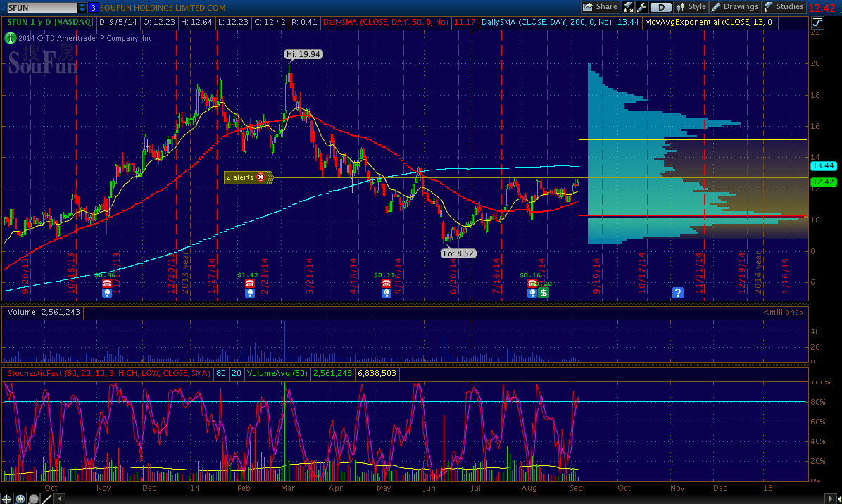Click the blue question mark event marker
This screenshot has width=842, height=504.
click(678, 293)
